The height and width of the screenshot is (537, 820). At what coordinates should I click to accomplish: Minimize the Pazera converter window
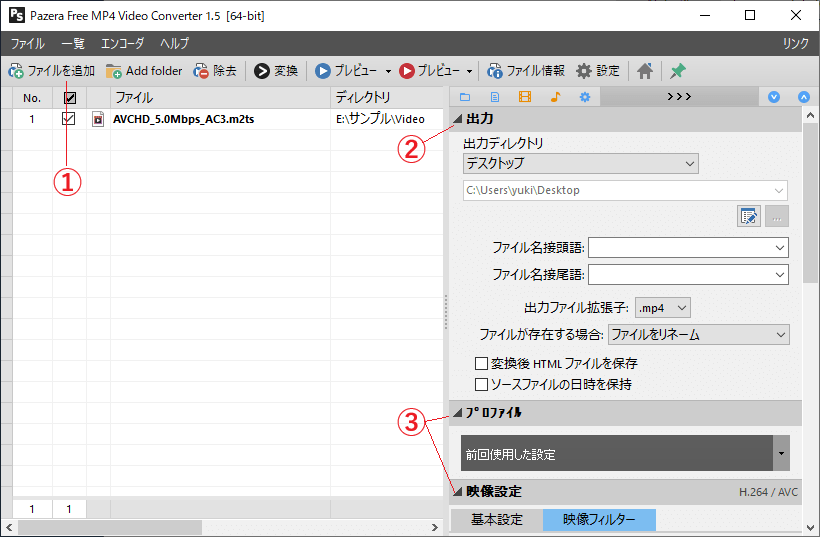coord(705,15)
